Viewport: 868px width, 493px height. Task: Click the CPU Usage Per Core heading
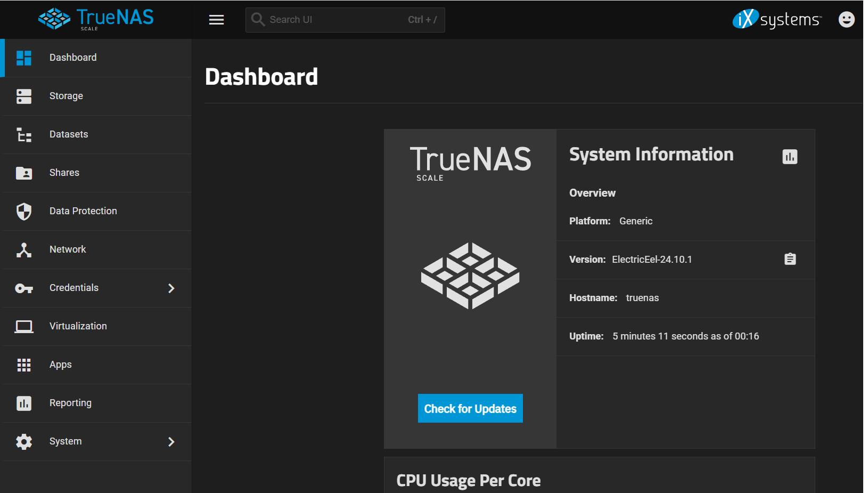click(x=469, y=481)
